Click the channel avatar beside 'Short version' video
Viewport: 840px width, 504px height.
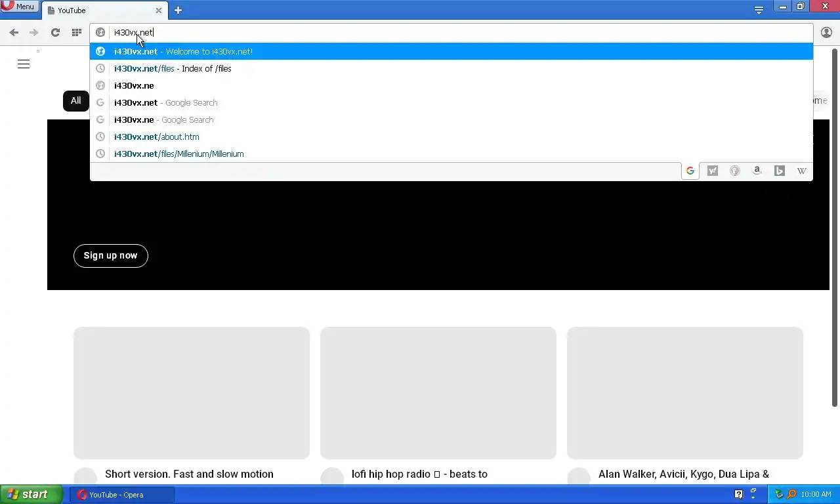tap(85, 477)
